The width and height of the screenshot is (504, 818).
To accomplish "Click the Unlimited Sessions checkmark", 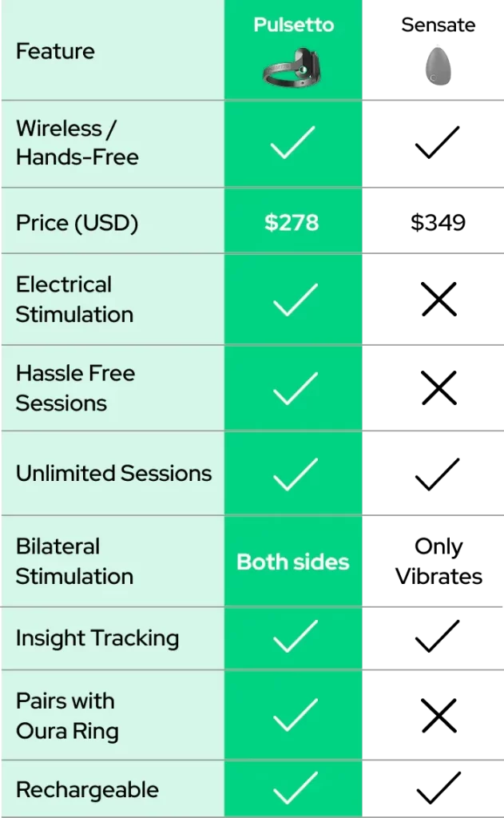I will (x=293, y=474).
